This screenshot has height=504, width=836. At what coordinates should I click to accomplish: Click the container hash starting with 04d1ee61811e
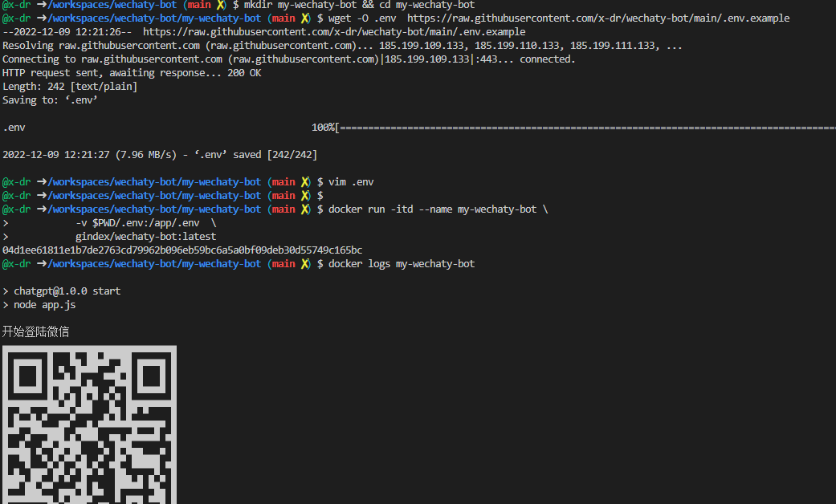182,250
